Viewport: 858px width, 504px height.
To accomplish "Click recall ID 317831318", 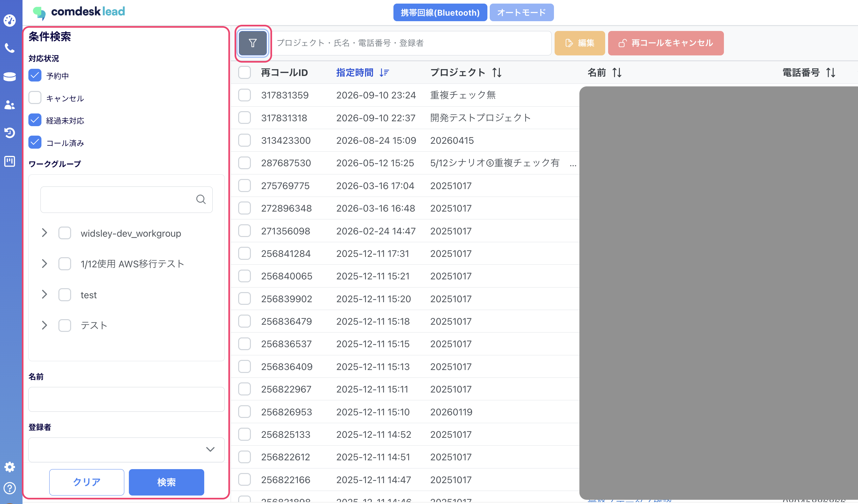I will point(284,118).
